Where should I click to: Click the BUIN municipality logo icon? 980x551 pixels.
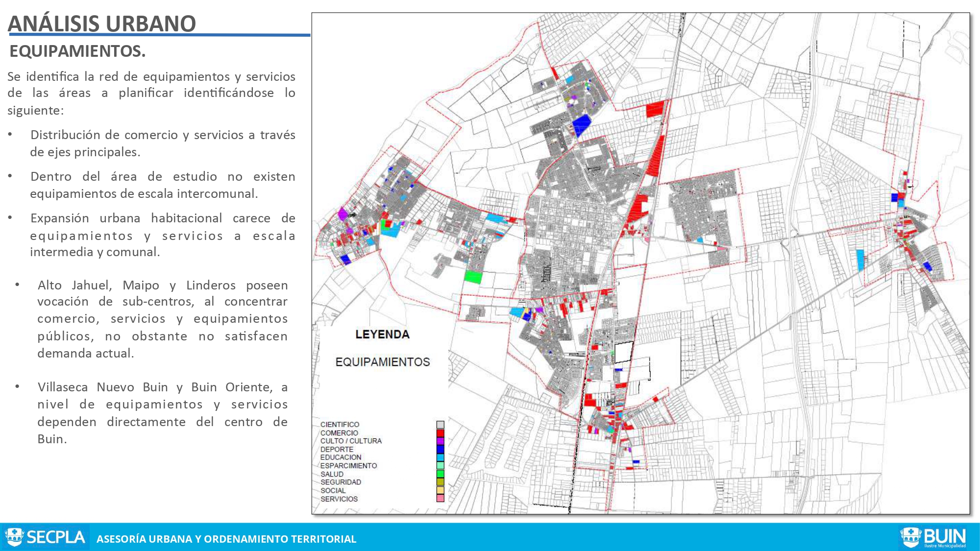(910, 537)
